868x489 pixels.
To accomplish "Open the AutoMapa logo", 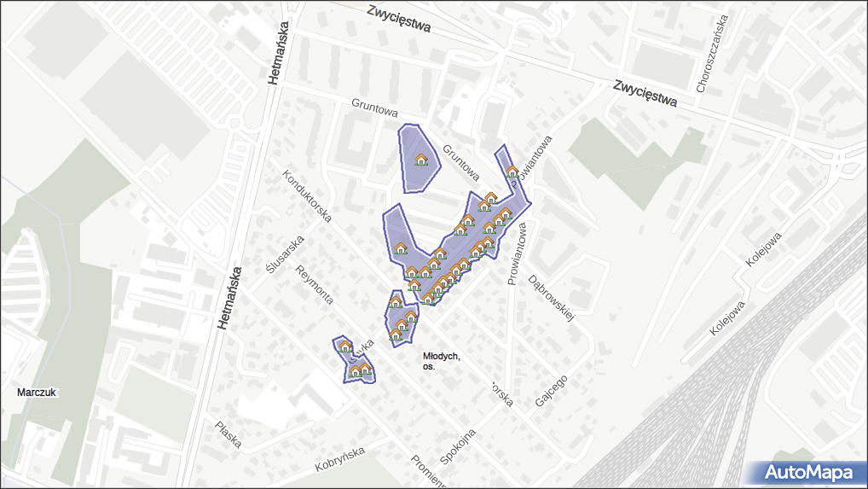I will coord(807,472).
